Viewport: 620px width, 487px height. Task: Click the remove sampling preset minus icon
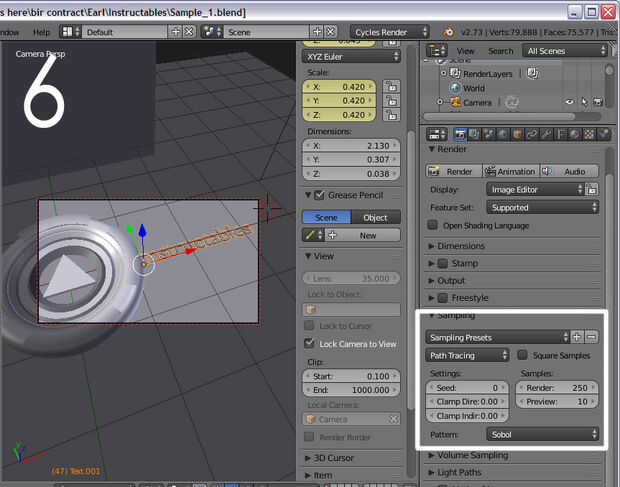click(x=591, y=337)
